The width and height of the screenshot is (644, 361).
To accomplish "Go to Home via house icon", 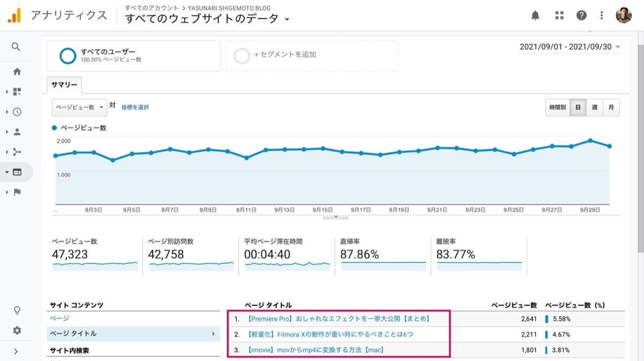I will [x=17, y=71].
